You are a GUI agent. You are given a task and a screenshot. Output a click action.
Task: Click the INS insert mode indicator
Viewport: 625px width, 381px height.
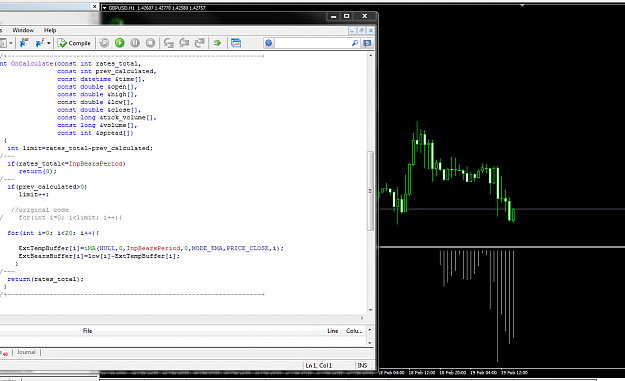(362, 365)
